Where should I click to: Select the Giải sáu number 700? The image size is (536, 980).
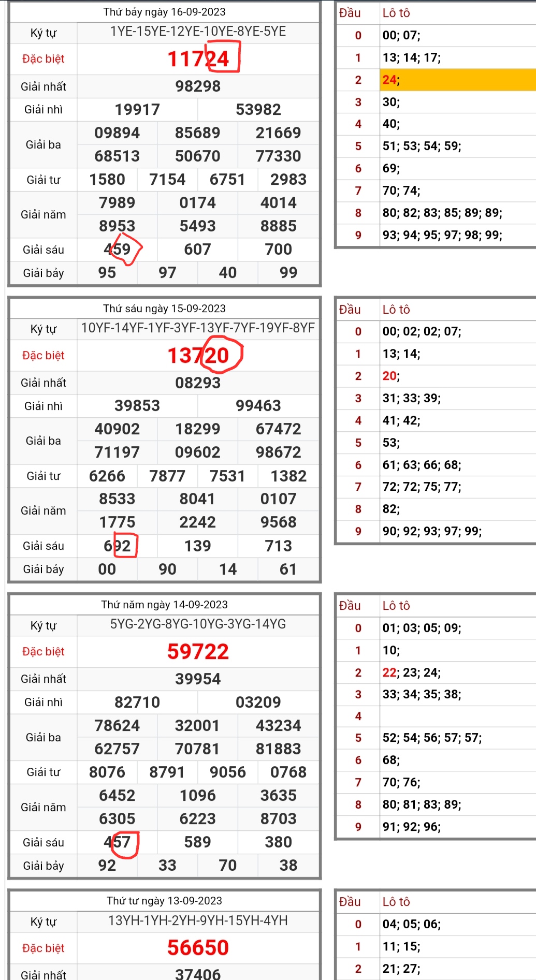(279, 250)
